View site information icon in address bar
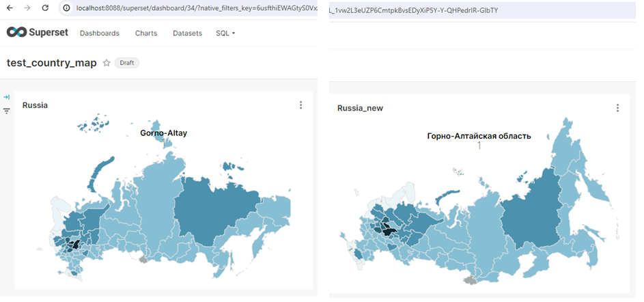 (68, 8)
